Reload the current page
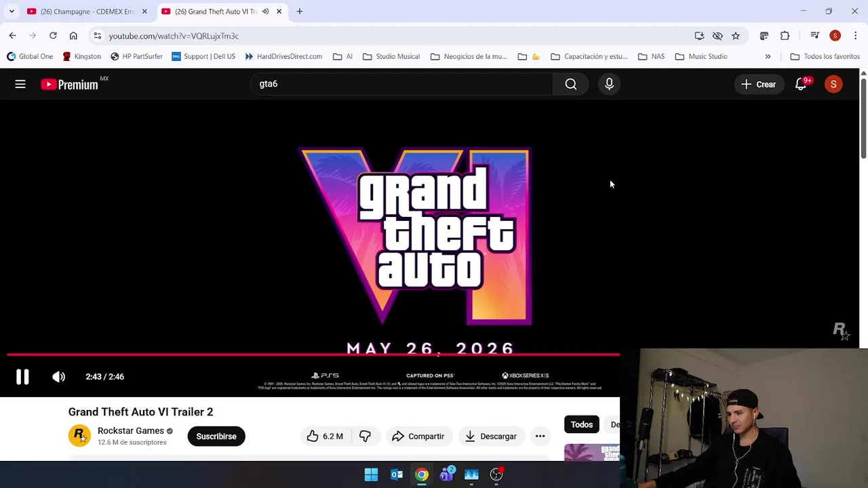 click(53, 36)
